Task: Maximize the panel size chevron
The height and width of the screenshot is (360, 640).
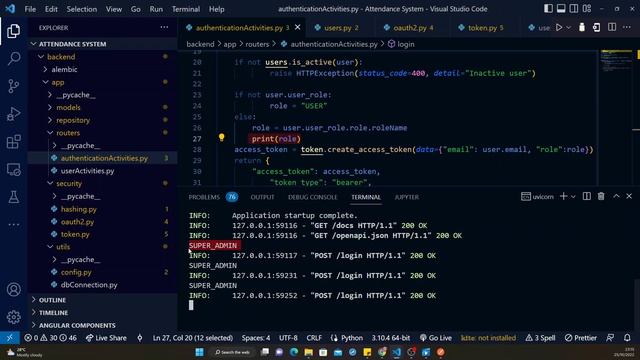Action: (616, 196)
